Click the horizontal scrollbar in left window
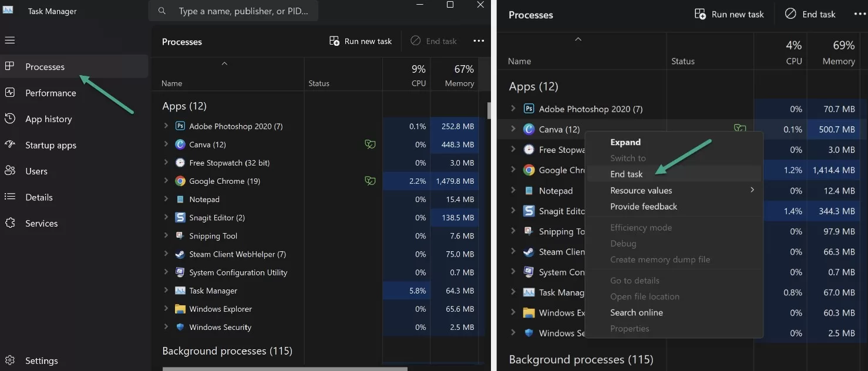This screenshot has width=868, height=371. tap(285, 369)
